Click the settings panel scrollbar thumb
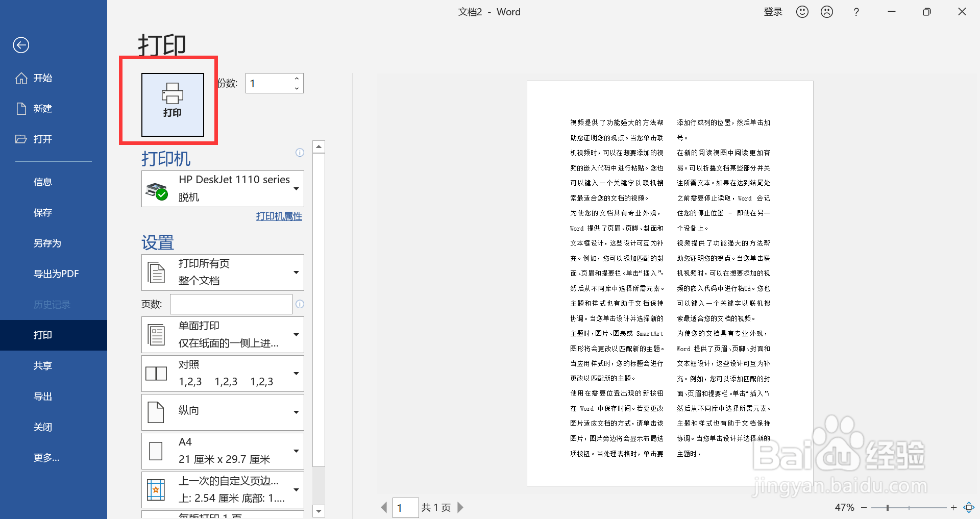The height and width of the screenshot is (519, 980). [318, 310]
